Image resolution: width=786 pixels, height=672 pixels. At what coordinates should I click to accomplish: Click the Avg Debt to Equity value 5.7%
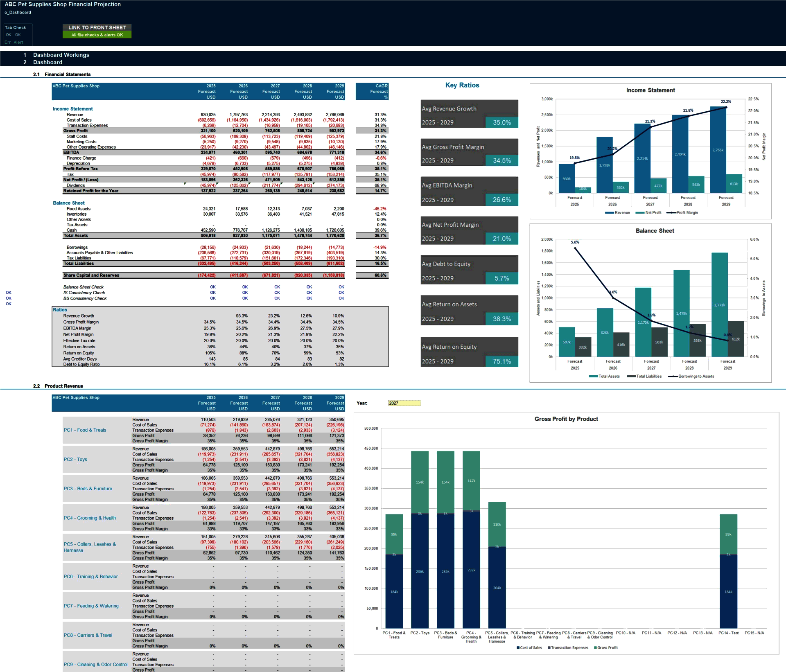click(x=502, y=278)
